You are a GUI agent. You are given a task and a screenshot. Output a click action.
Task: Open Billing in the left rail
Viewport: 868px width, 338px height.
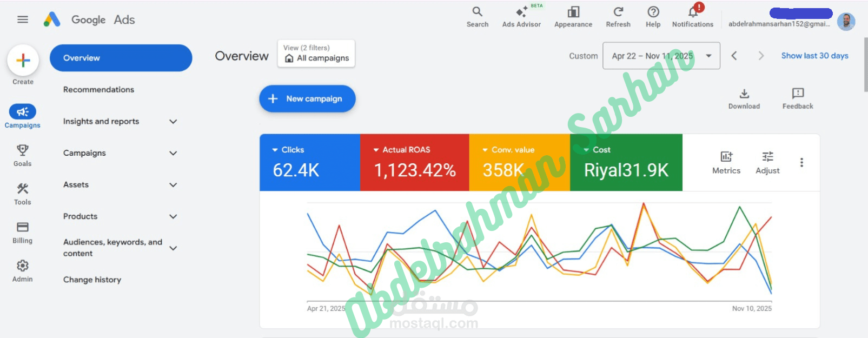pyautogui.click(x=23, y=233)
